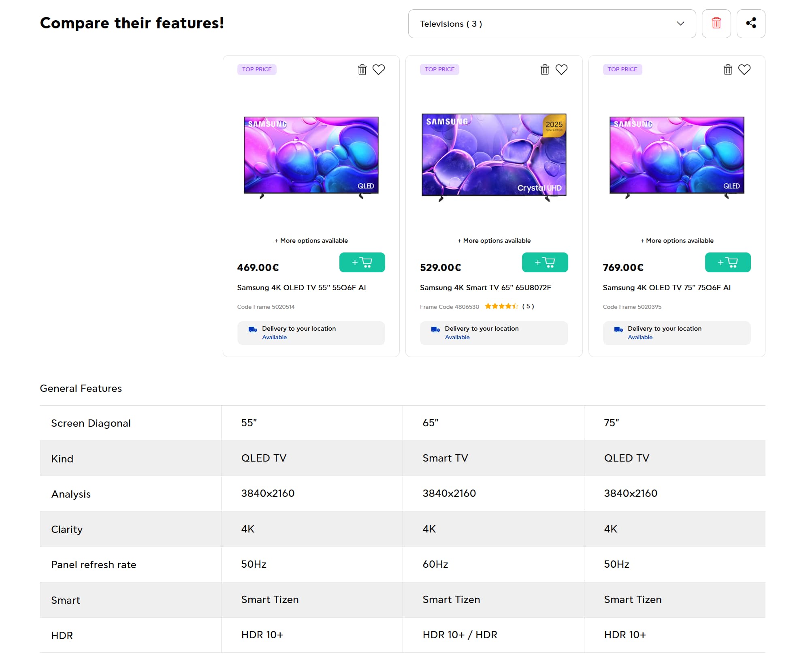Remove the 65U8072F TV from comparison
This screenshot has height=665, width=812.
tap(544, 70)
